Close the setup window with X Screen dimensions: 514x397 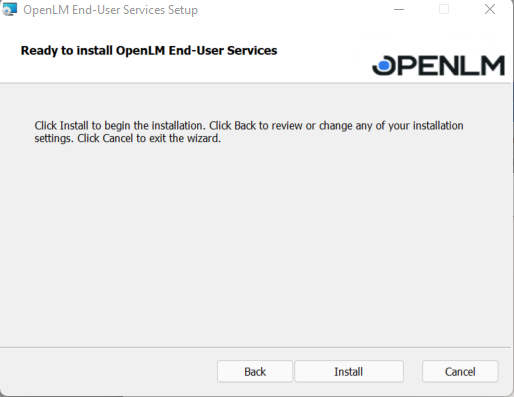coord(490,9)
